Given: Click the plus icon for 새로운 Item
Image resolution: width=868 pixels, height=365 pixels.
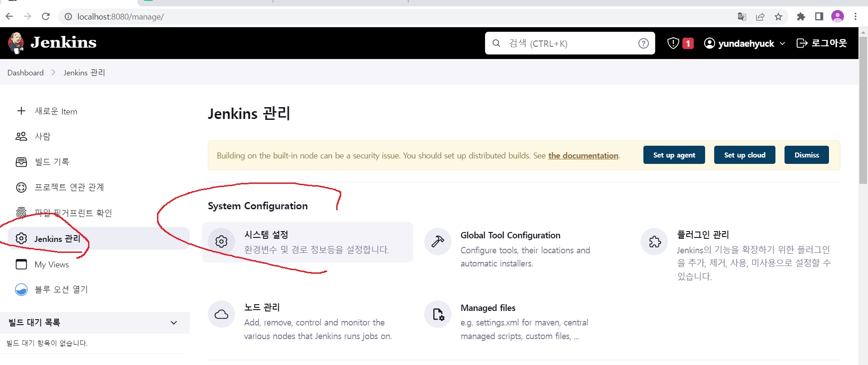Looking at the screenshot, I should click(x=21, y=111).
